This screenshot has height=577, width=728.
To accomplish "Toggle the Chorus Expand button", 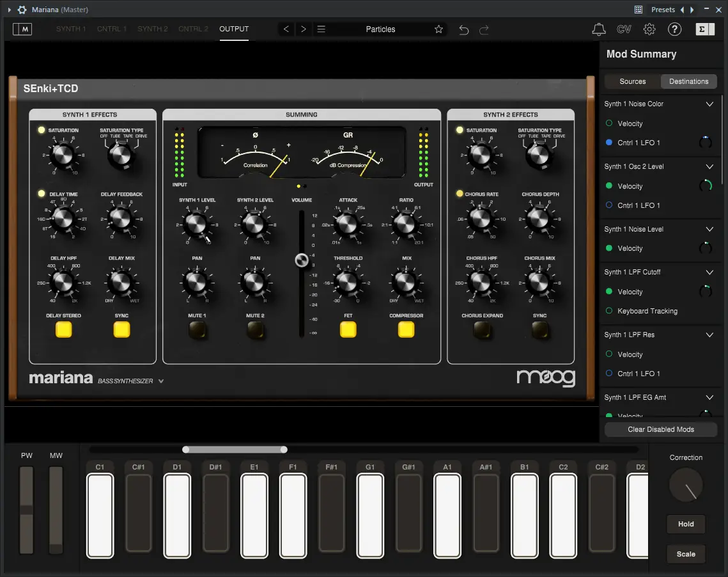I will coord(482,330).
